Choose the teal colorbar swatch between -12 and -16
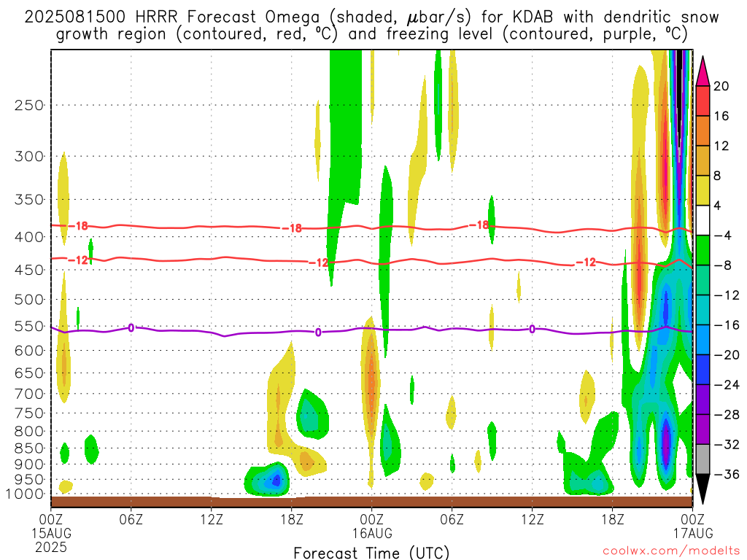Screen dimensions: 747x560 pyautogui.click(x=703, y=310)
